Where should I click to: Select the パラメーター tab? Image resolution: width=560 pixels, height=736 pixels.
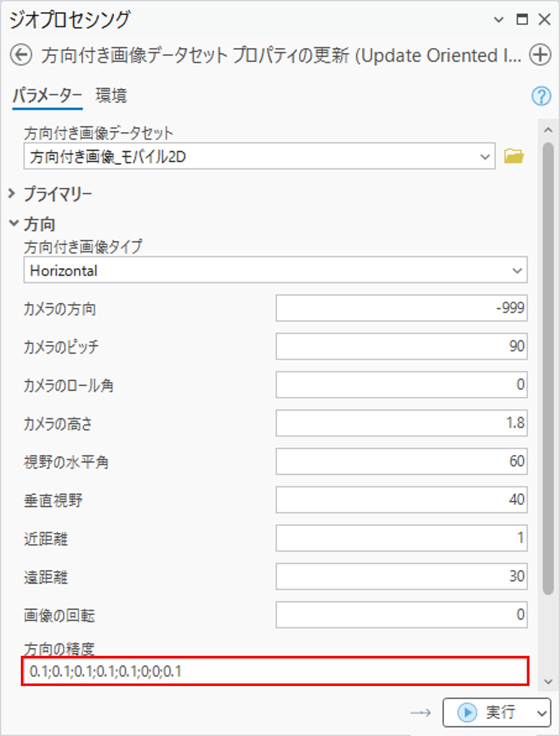[x=47, y=96]
